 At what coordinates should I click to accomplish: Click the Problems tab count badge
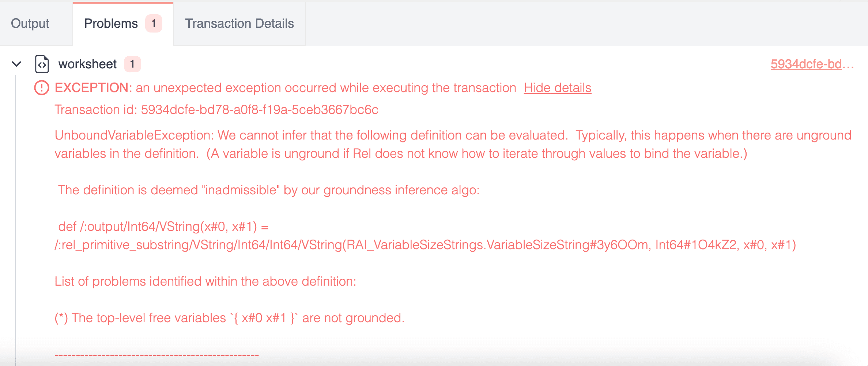(x=154, y=23)
